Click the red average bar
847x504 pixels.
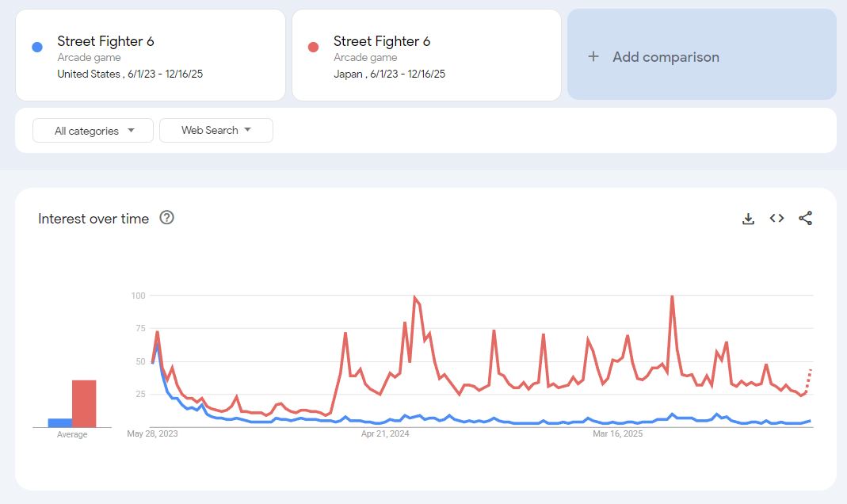point(84,403)
